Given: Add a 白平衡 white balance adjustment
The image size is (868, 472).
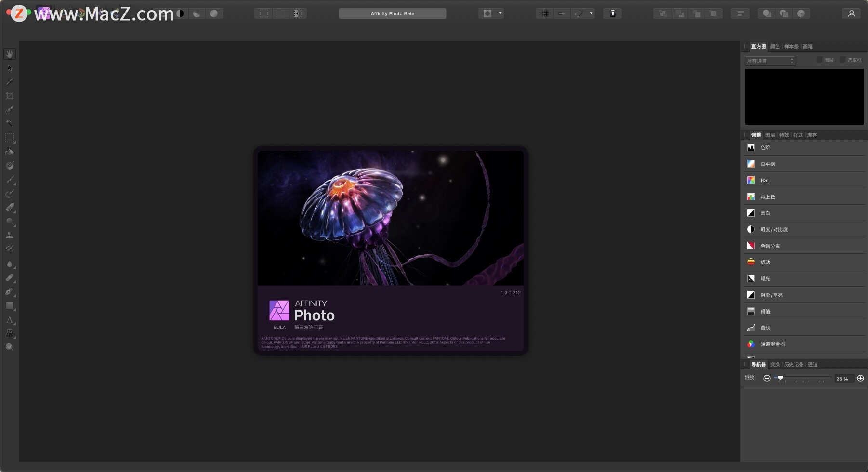Looking at the screenshot, I should click(804, 164).
